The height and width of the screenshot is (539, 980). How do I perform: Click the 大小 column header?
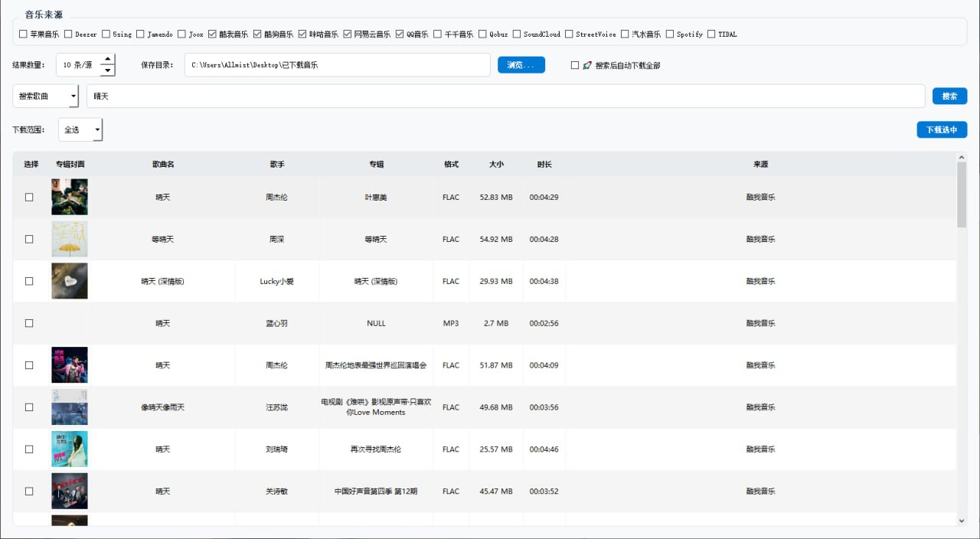click(496, 164)
